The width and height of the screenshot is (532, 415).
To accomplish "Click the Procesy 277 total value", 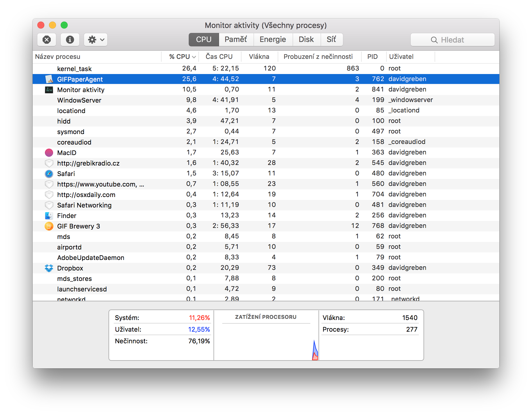I will pyautogui.click(x=412, y=329).
